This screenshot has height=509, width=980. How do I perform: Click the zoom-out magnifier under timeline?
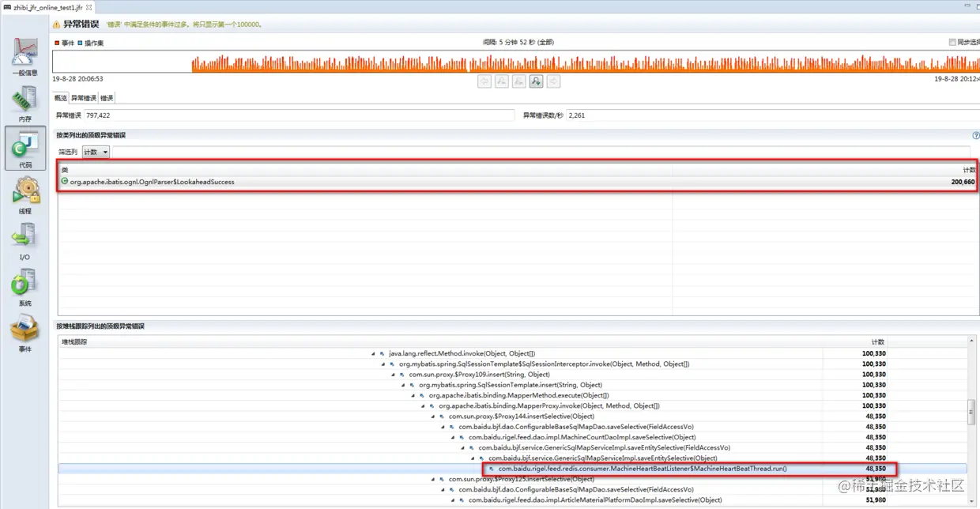(x=519, y=81)
